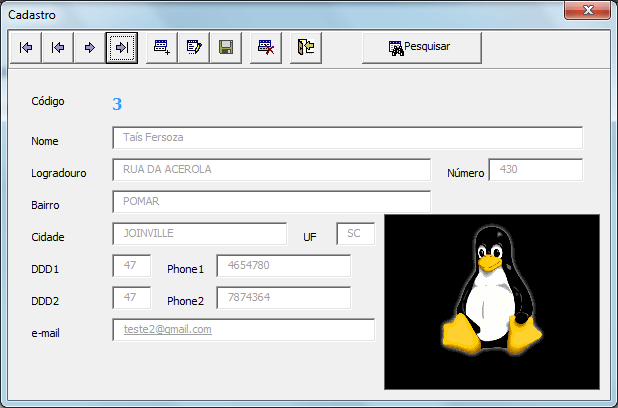Click into the Bairro field
618x408 pixels.
point(271,202)
